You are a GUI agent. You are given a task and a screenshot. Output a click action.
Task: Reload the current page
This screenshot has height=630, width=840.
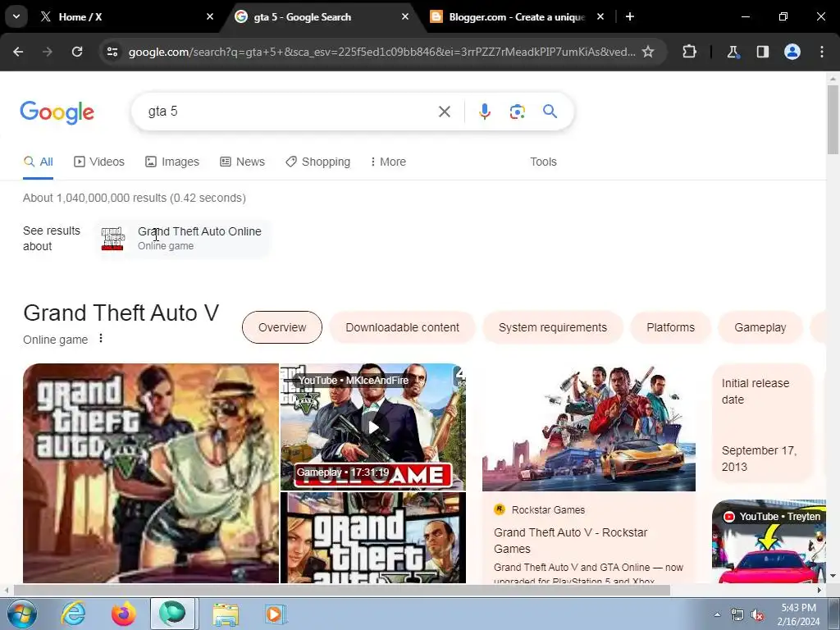(x=77, y=52)
